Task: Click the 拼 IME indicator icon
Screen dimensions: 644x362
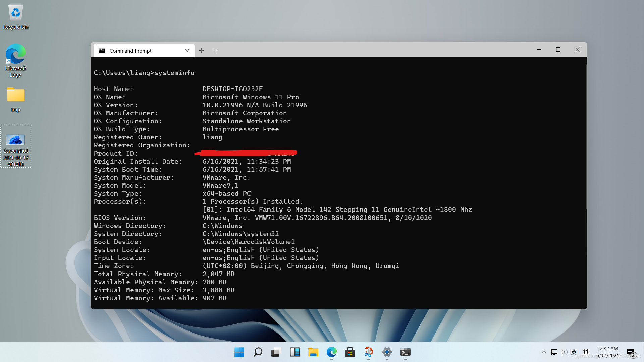Action: pos(586,352)
